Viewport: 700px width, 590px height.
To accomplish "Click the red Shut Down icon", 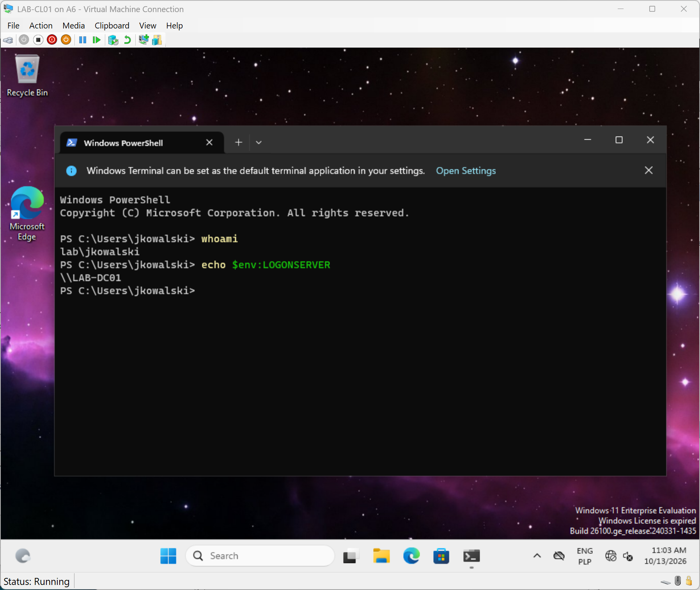I will [x=52, y=40].
